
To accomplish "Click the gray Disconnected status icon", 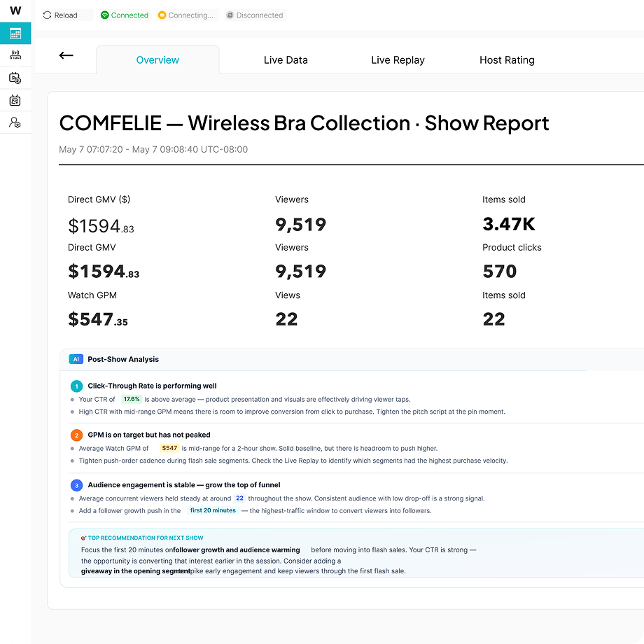I will [230, 15].
